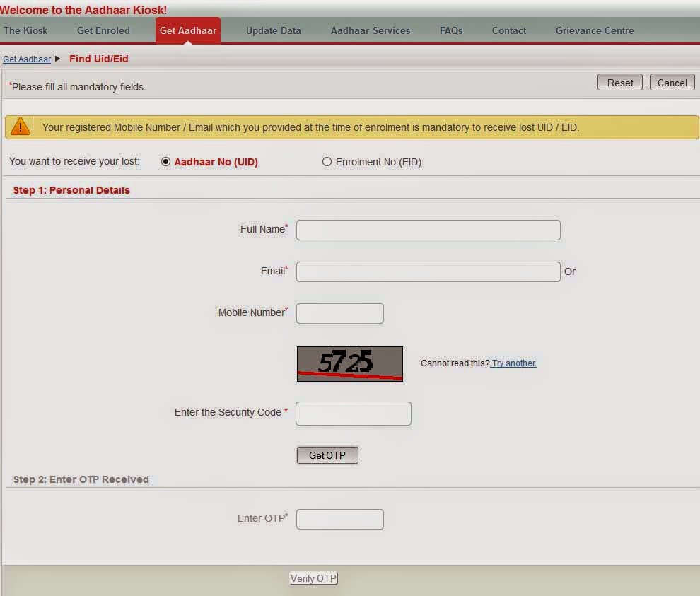
Task: Click the Get OTP button
Action: click(x=327, y=455)
